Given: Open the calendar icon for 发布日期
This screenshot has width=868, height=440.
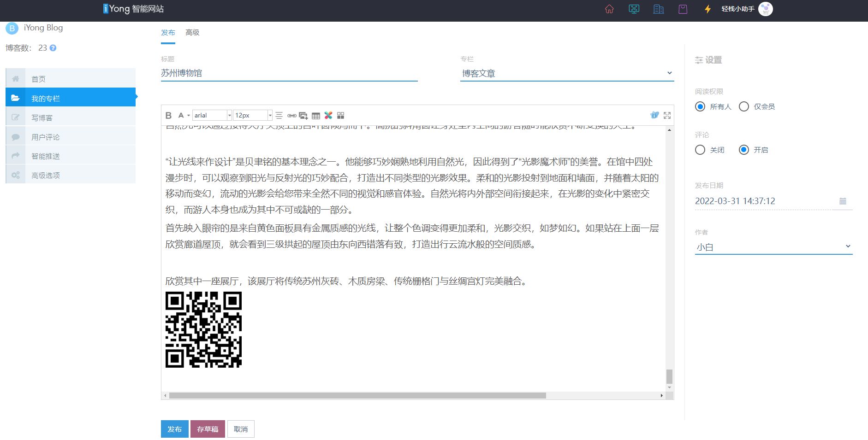Looking at the screenshot, I should click(843, 201).
